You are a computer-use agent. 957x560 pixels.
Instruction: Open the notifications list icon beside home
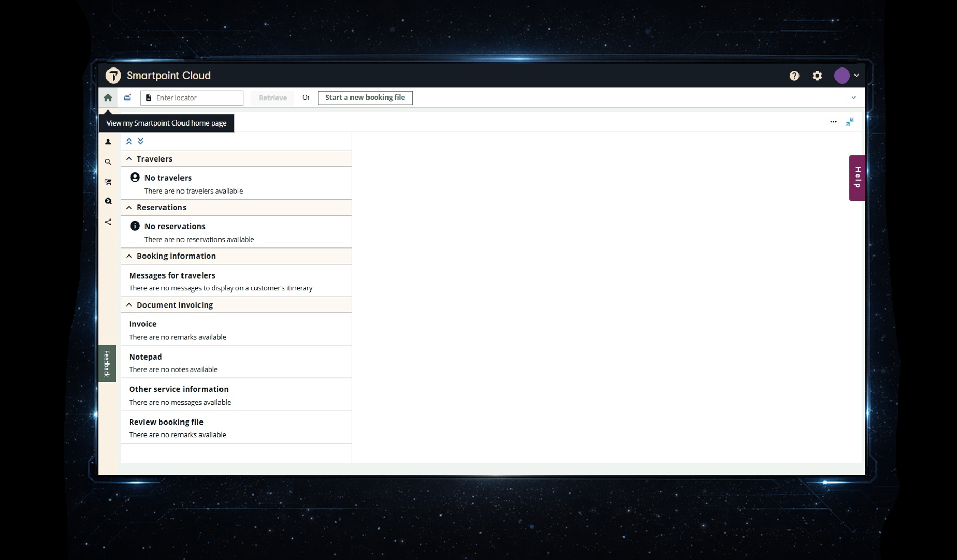coord(127,97)
